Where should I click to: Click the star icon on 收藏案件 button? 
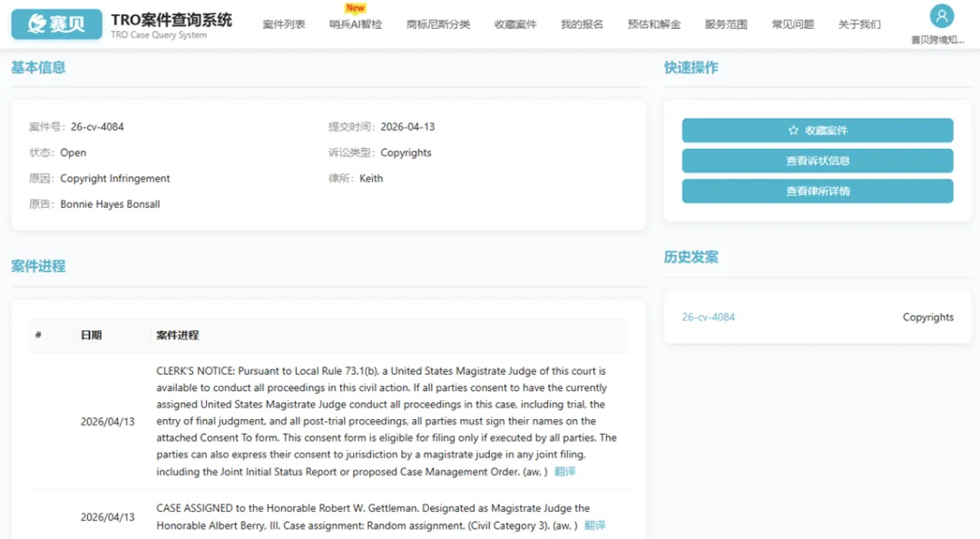click(x=793, y=130)
